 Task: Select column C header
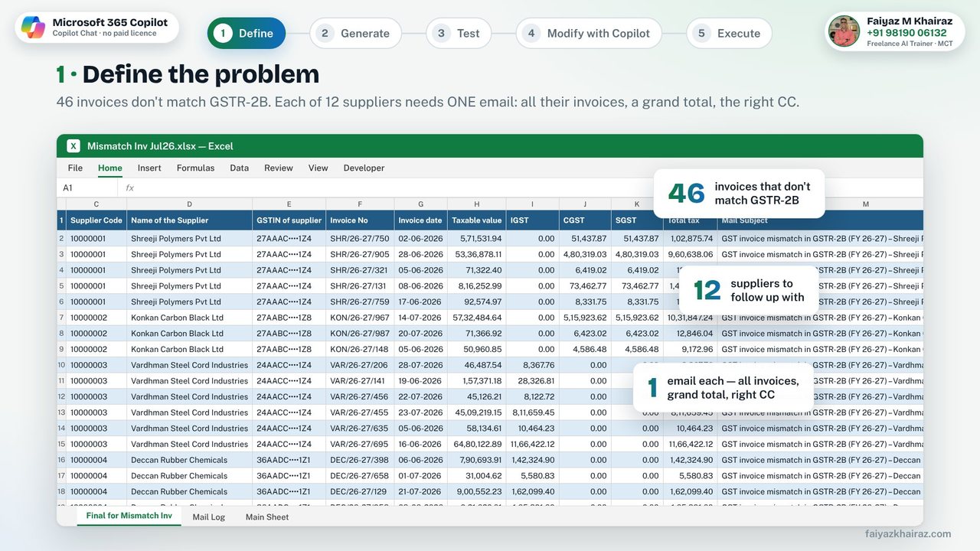[96, 204]
